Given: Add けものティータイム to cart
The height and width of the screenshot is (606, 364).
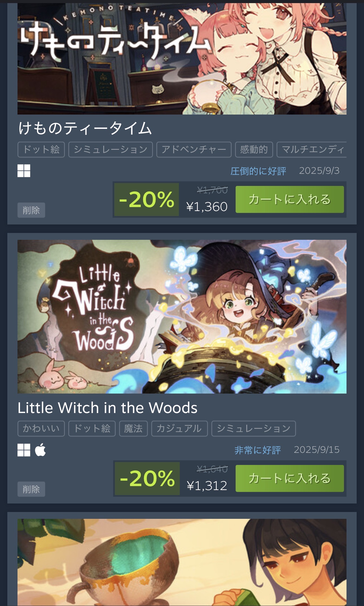Looking at the screenshot, I should [x=290, y=199].
